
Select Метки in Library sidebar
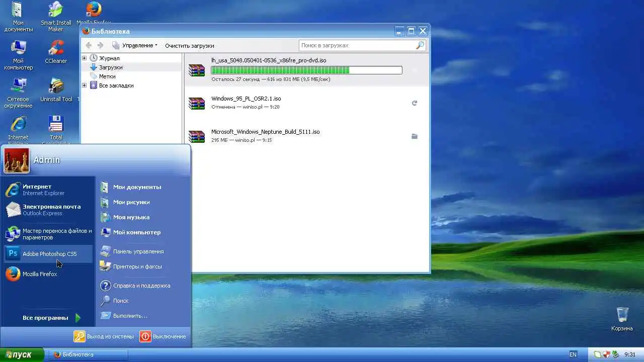click(107, 76)
